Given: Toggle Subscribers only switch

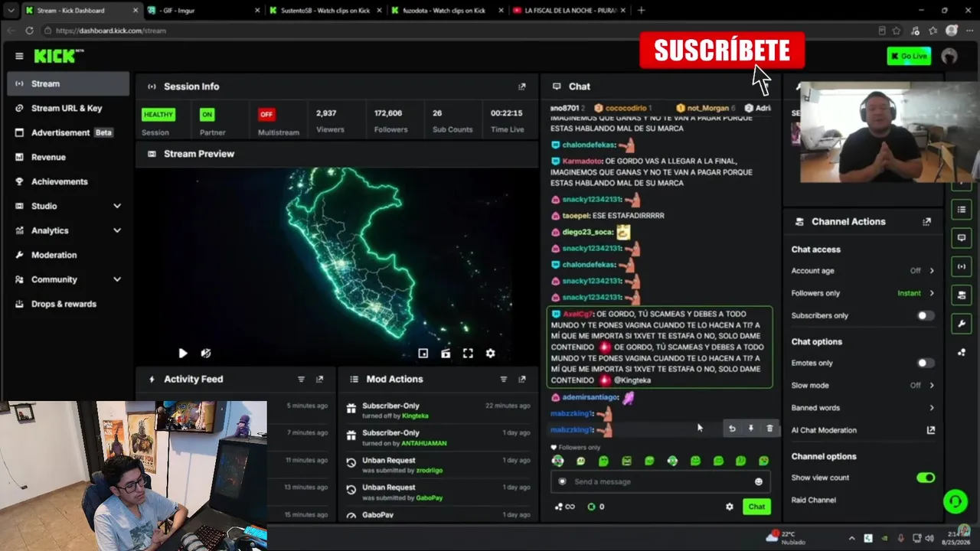Looking at the screenshot, I should click(926, 315).
